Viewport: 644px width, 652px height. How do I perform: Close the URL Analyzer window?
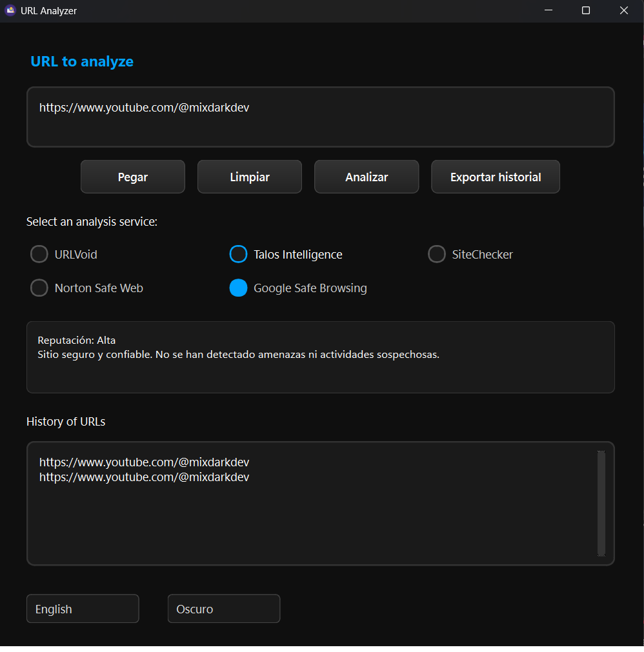coord(623,10)
